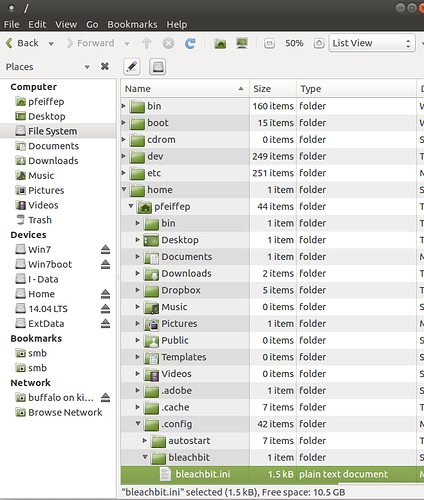Click the zoom in icon
Image resolution: width=424 pixels, height=500 pixels.
click(x=319, y=43)
